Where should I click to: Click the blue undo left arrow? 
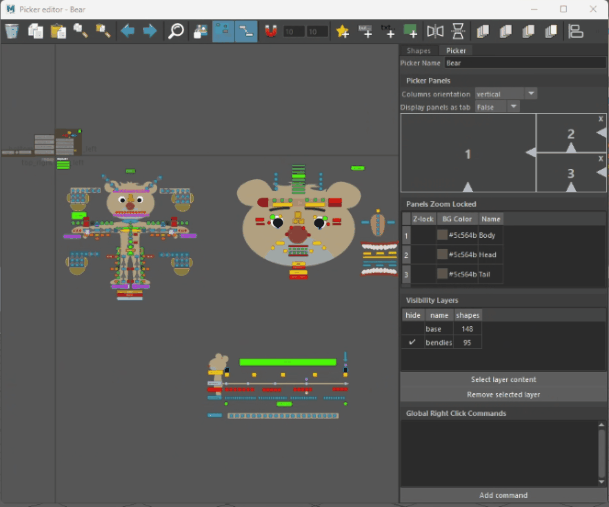[x=127, y=31]
